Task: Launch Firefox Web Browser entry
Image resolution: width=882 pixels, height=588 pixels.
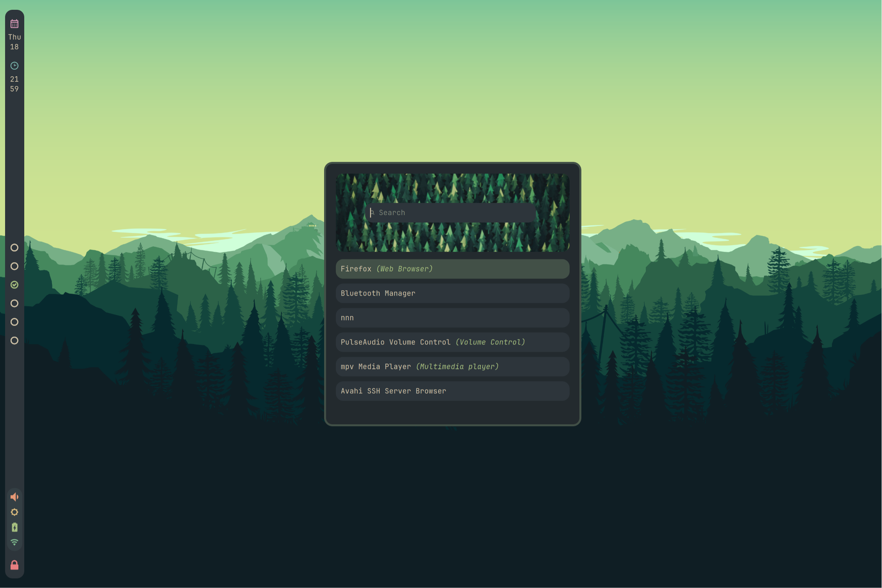Action: point(452,269)
